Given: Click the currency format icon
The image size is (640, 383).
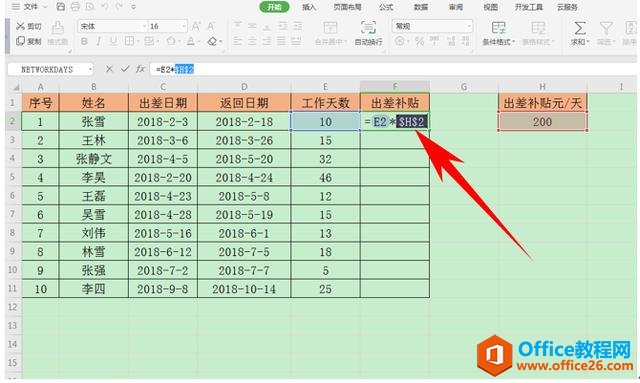Looking at the screenshot, I should point(400,41).
